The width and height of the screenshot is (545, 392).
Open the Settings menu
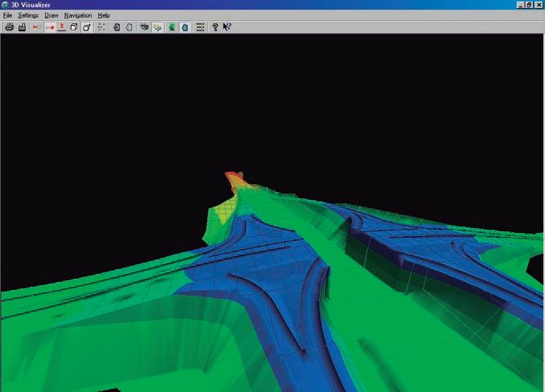[28, 15]
